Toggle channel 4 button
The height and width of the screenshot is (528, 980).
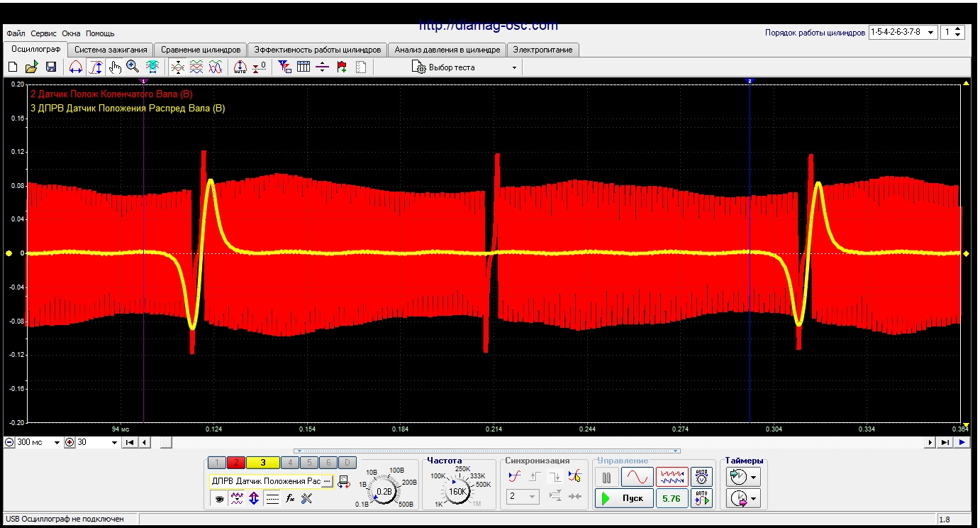(289, 463)
